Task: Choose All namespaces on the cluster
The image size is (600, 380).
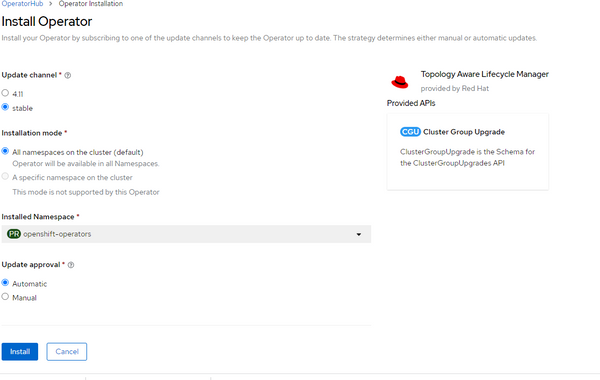Action: coord(5,151)
